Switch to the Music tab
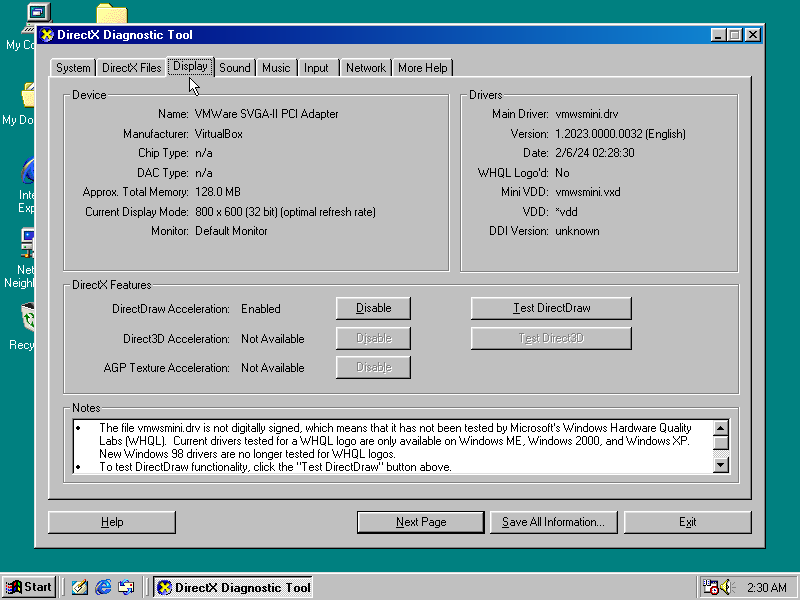 [x=276, y=68]
